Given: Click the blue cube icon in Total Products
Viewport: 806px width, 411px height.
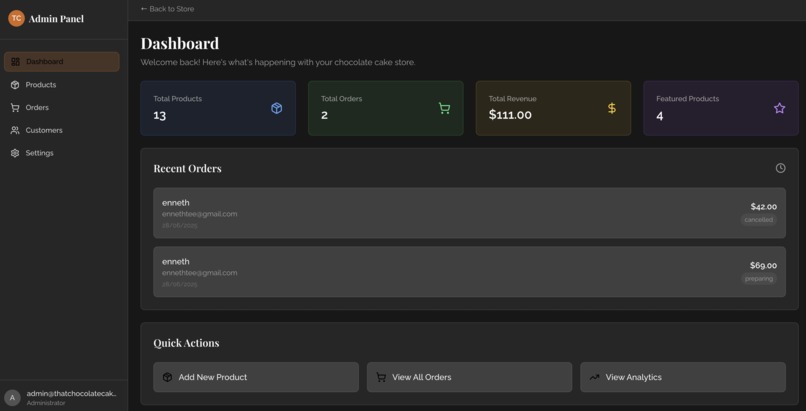Looking at the screenshot, I should tap(277, 108).
